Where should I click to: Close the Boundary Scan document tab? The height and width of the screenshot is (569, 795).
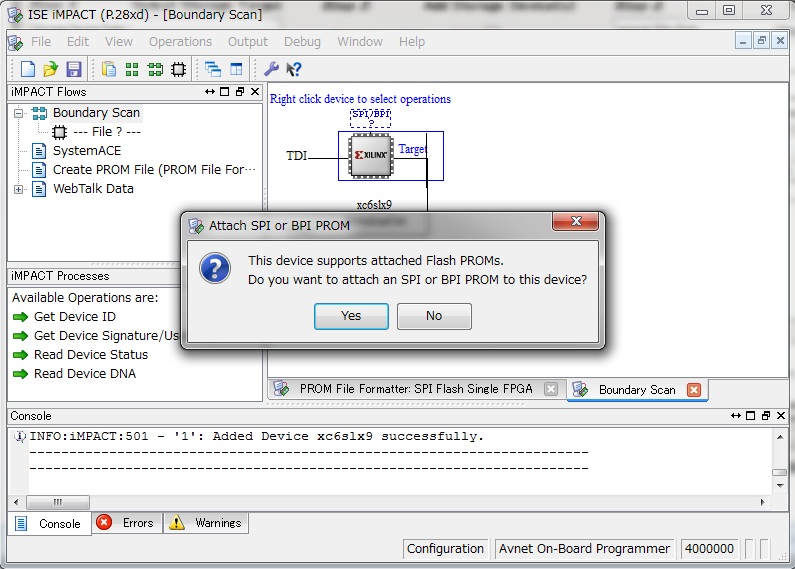694,389
